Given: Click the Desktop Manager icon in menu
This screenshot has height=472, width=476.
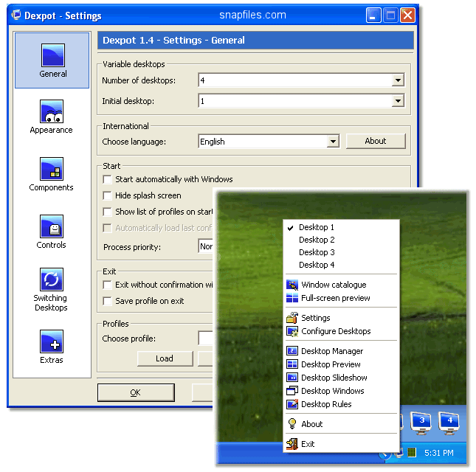Looking at the screenshot, I should (292, 351).
